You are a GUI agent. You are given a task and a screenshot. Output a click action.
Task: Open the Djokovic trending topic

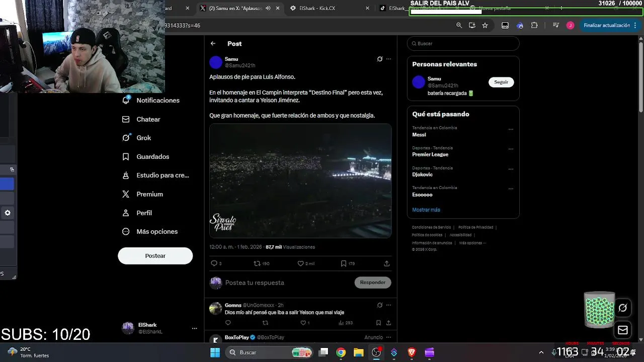pyautogui.click(x=422, y=174)
